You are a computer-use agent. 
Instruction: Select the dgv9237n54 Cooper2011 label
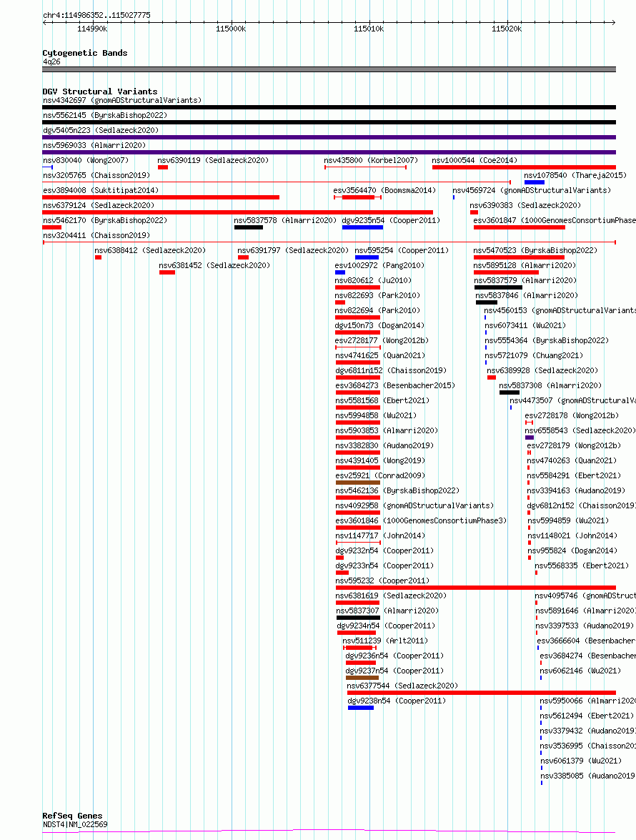(x=394, y=670)
